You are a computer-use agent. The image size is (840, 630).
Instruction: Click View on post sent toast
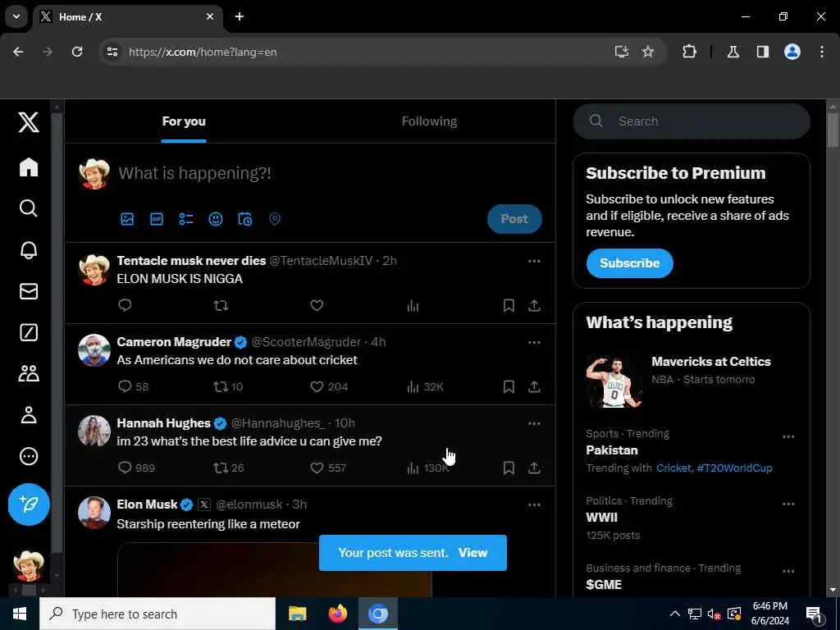[x=472, y=553]
